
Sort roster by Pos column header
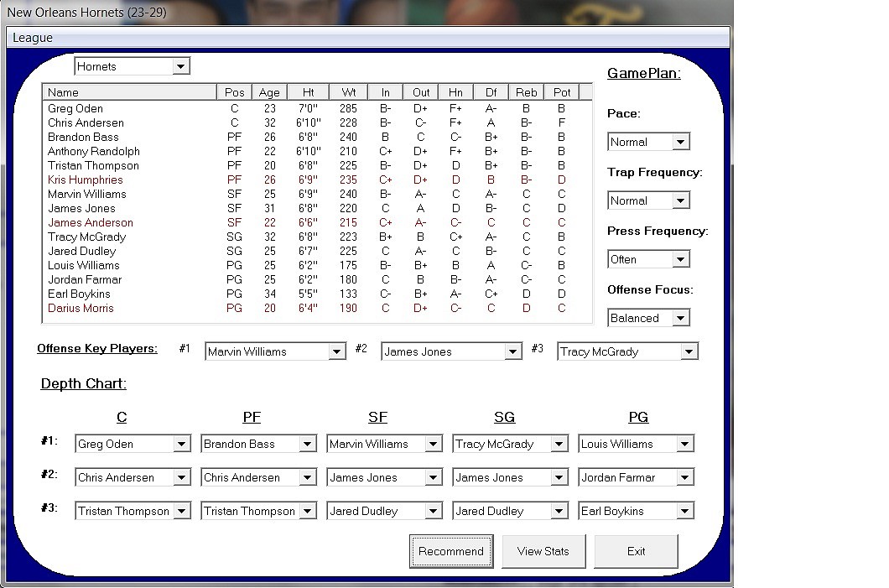(234, 92)
